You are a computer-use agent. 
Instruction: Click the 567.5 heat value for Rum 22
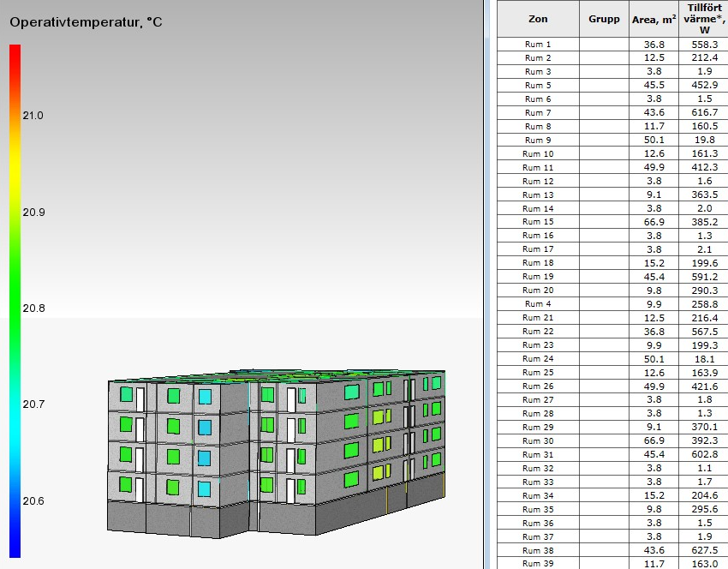[704, 332]
